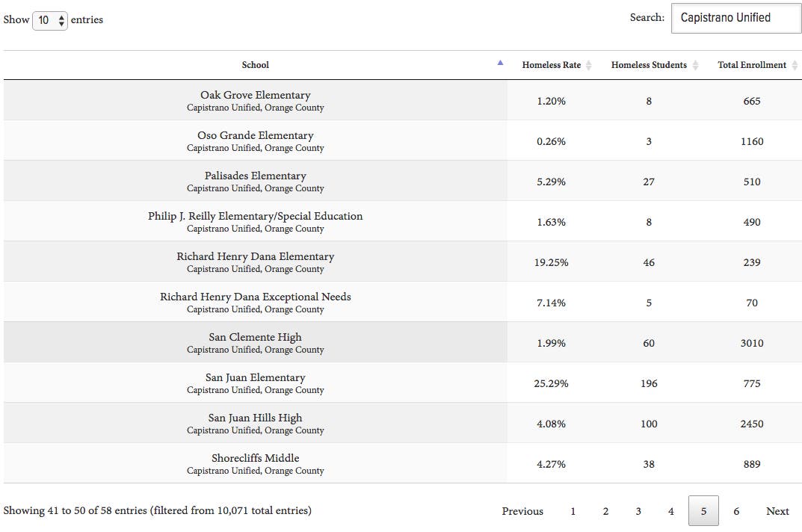
Task: Navigate to page 6 of results
Action: coord(736,511)
